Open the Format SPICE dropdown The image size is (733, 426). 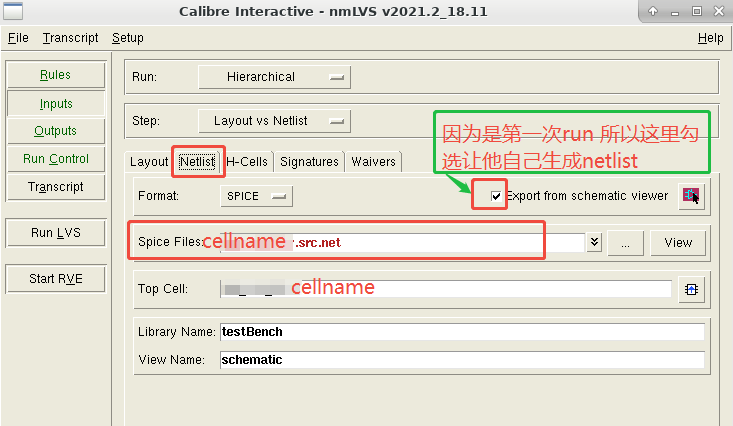pyautogui.click(x=256, y=196)
